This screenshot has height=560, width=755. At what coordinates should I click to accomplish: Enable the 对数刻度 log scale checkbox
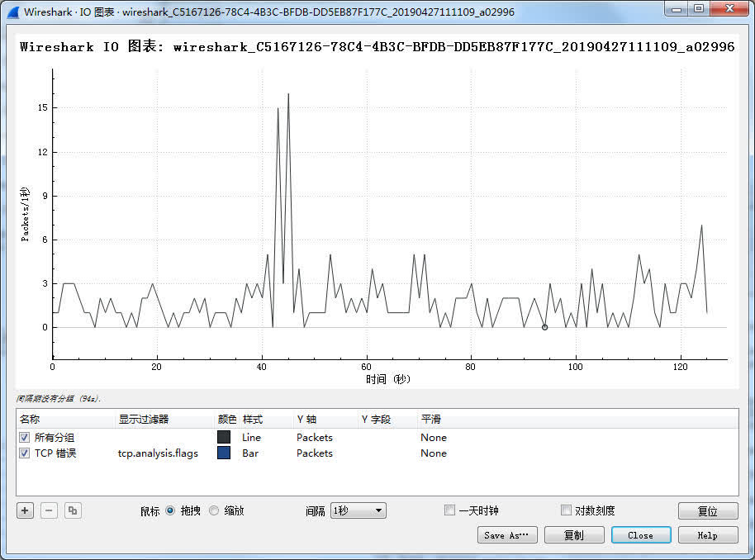point(566,510)
